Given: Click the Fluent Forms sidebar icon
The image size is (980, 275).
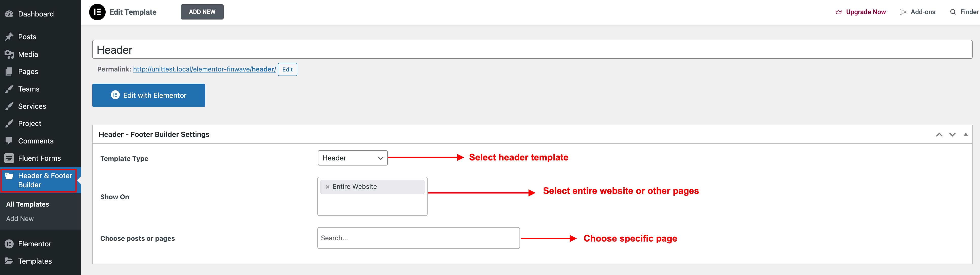Looking at the screenshot, I should (x=9, y=158).
